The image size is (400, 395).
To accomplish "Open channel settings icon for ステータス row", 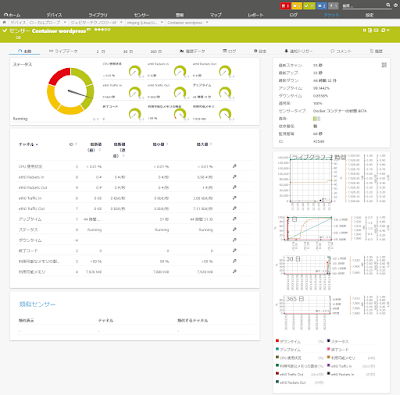I will (x=235, y=229).
